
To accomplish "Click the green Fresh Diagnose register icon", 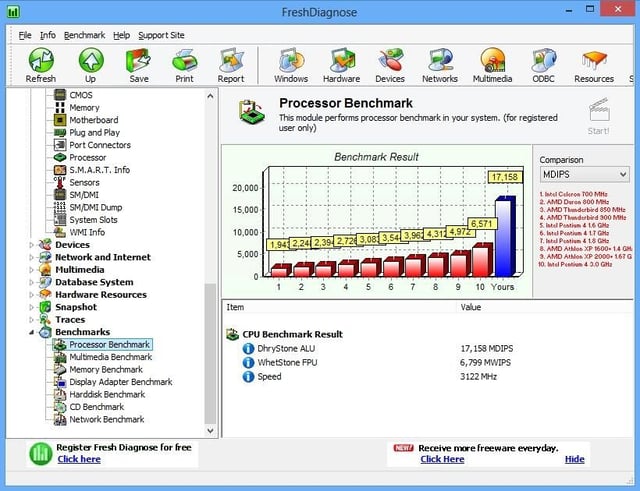I will pos(41,454).
